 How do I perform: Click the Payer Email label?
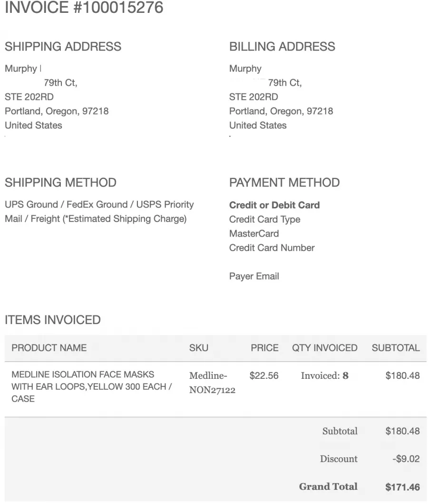[254, 277]
